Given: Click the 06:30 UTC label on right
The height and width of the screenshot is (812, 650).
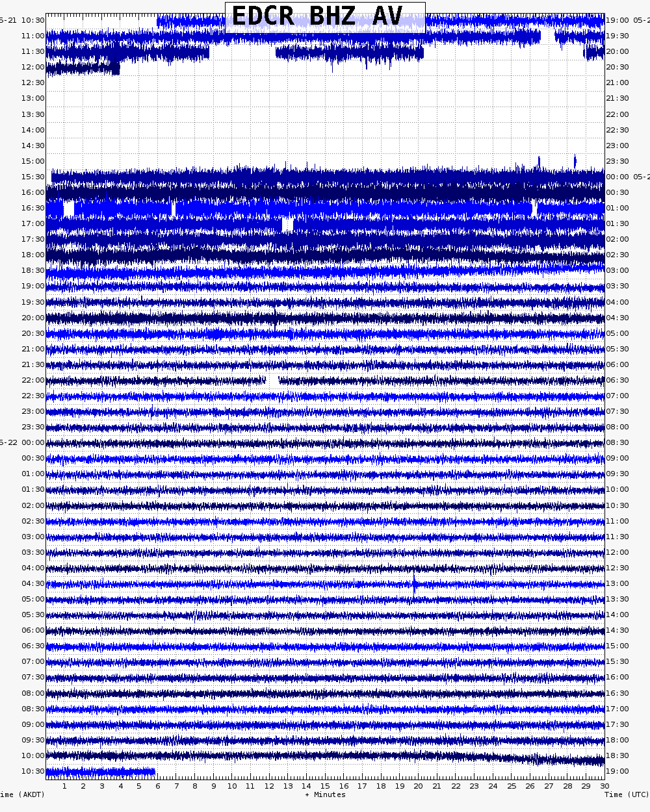Looking at the screenshot, I should pos(617,381).
